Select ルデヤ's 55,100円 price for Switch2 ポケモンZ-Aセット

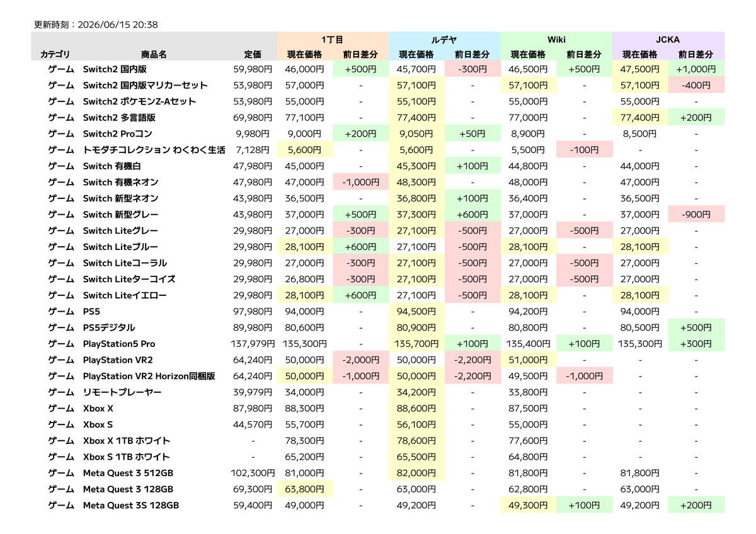416,101
